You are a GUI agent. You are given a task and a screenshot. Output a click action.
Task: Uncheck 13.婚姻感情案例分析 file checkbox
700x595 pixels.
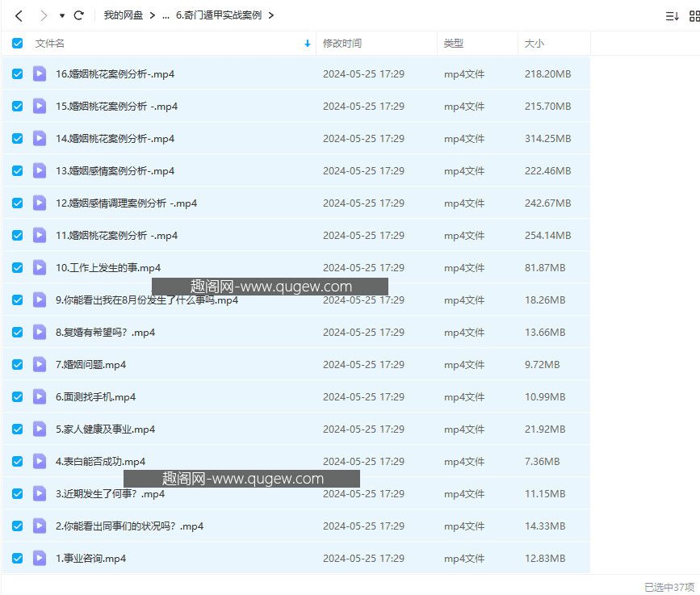(x=18, y=170)
